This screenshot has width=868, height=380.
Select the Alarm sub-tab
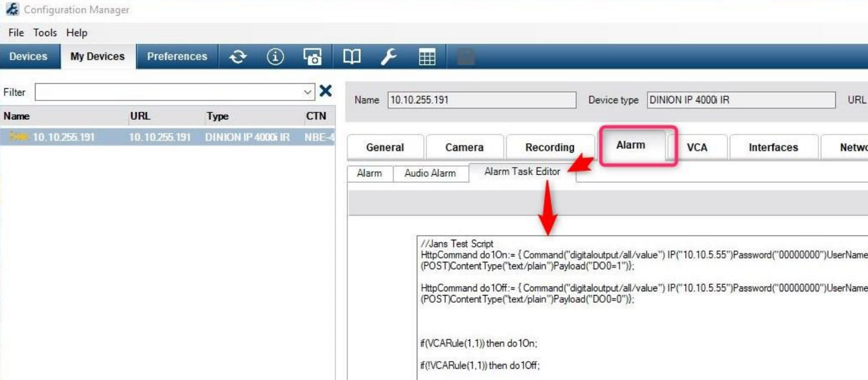click(369, 174)
